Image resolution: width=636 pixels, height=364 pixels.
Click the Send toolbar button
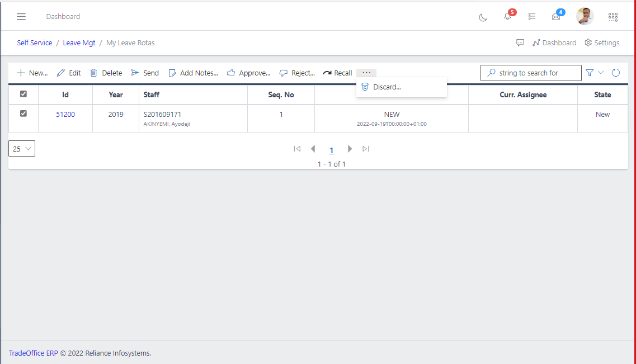[145, 73]
